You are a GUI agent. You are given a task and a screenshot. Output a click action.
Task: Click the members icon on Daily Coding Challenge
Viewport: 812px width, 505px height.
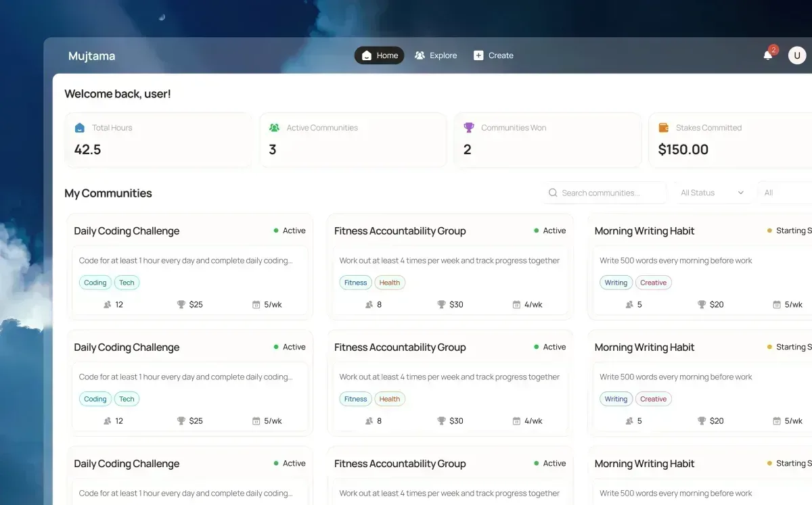point(106,304)
